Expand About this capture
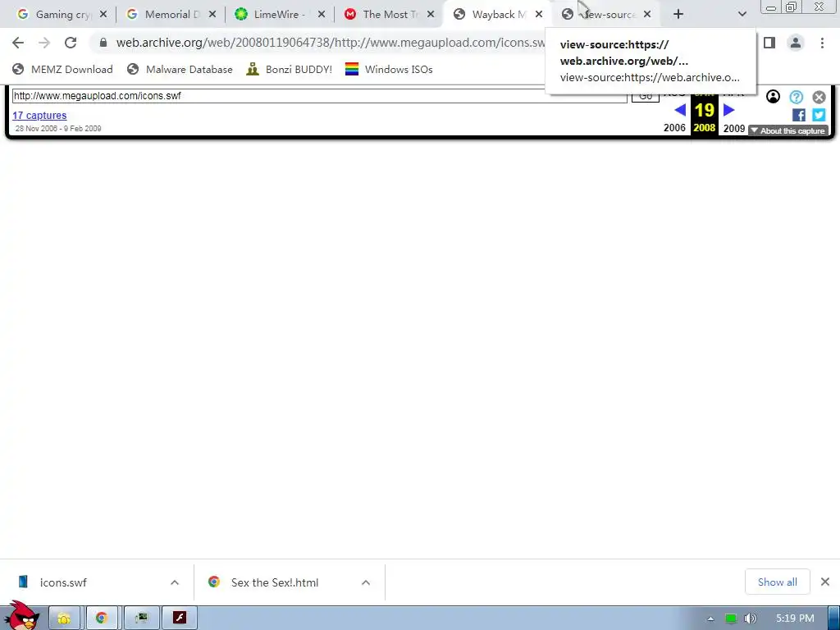The image size is (840, 630). 788,130
